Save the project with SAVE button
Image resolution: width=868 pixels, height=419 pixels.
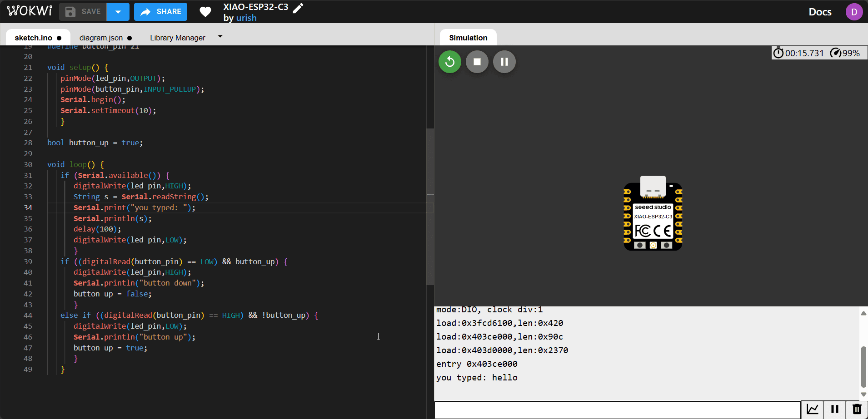pyautogui.click(x=83, y=11)
